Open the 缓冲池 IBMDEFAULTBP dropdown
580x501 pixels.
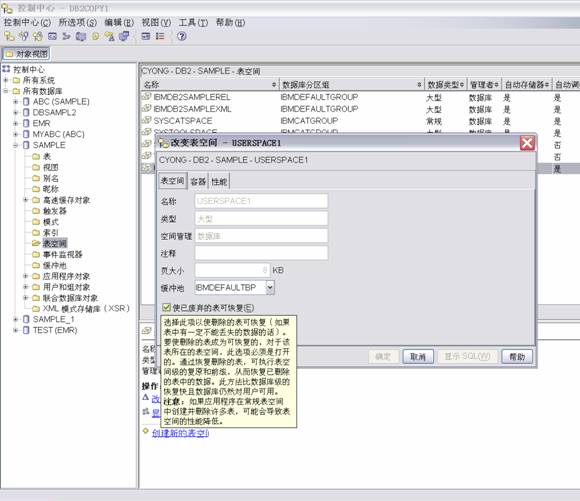pyautogui.click(x=270, y=288)
